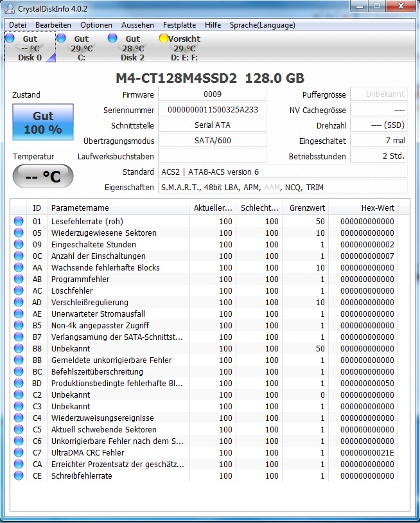The height and width of the screenshot is (523, 420).
Task: Click the Gut 100 % health status button
Action: click(43, 122)
